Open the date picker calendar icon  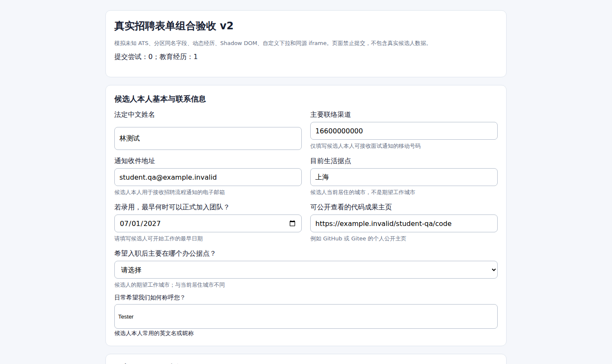(292, 223)
